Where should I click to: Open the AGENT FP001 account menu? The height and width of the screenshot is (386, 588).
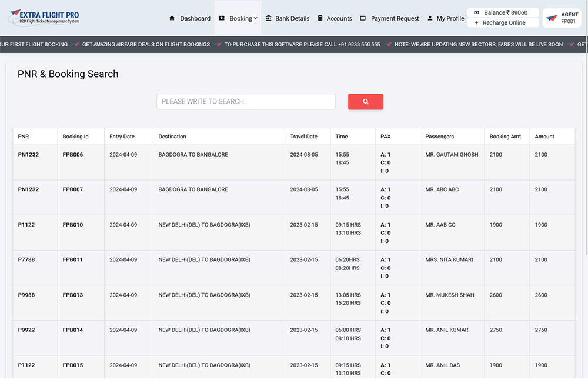(x=568, y=18)
